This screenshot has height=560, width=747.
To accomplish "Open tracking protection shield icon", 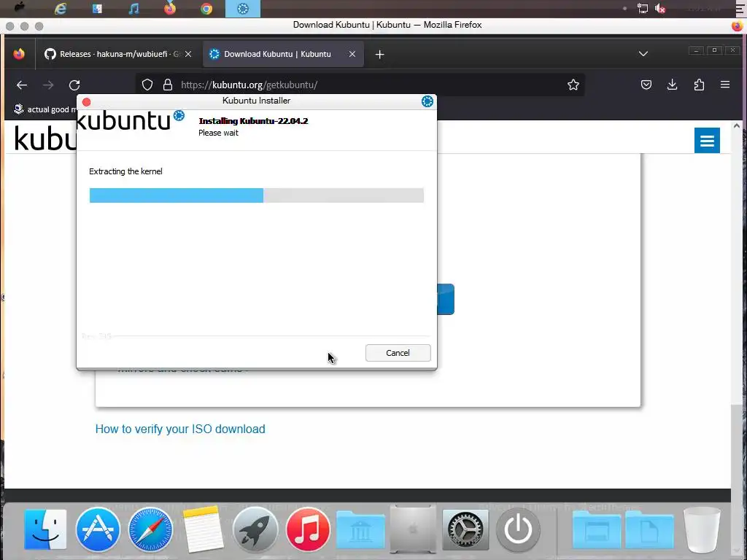I will click(x=147, y=85).
